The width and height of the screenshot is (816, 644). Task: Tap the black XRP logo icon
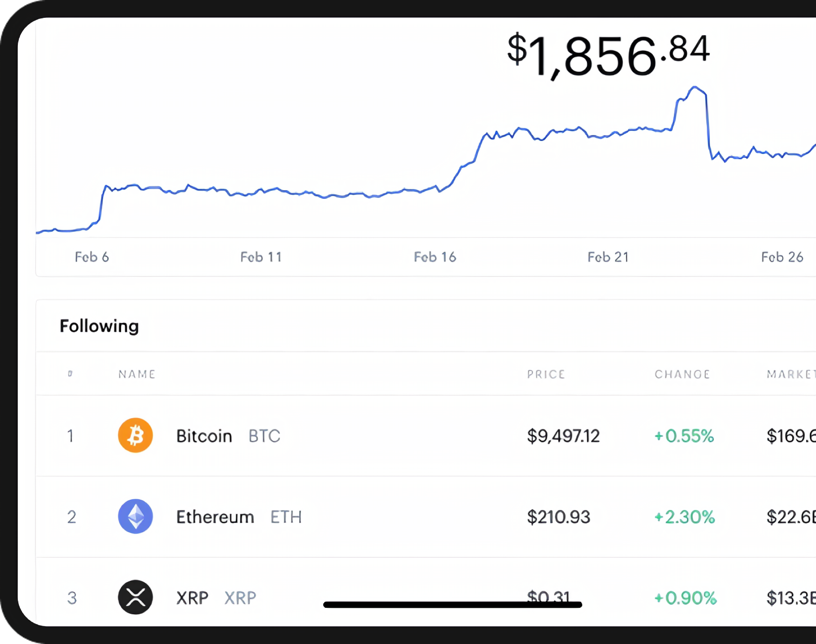(135, 598)
